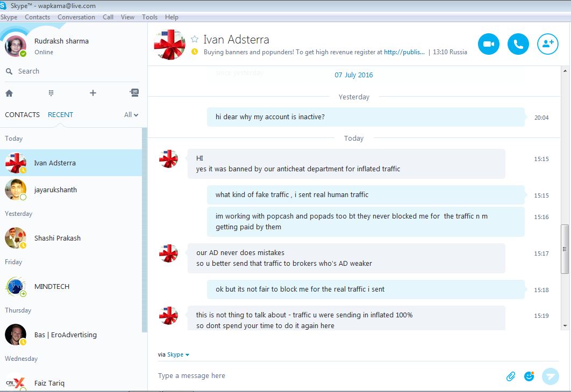571x392 pixels.
Task: Click Ivan Adsterra header avatar
Action: tap(170, 45)
